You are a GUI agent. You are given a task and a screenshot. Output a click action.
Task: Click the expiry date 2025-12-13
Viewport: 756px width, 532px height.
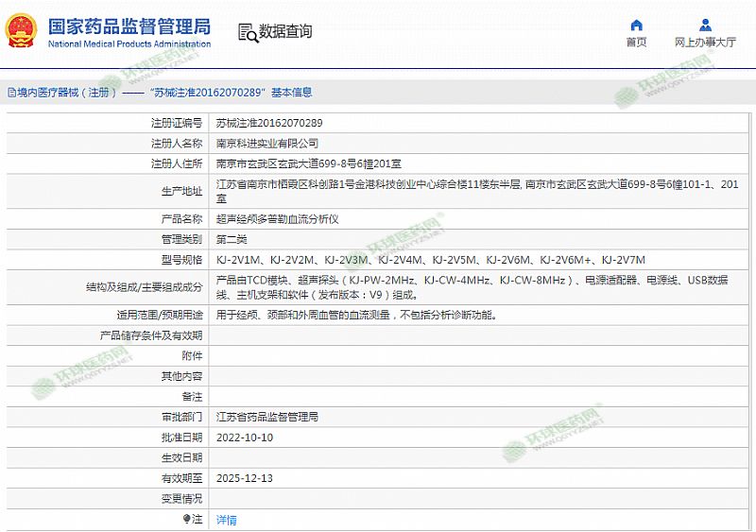coord(245,478)
